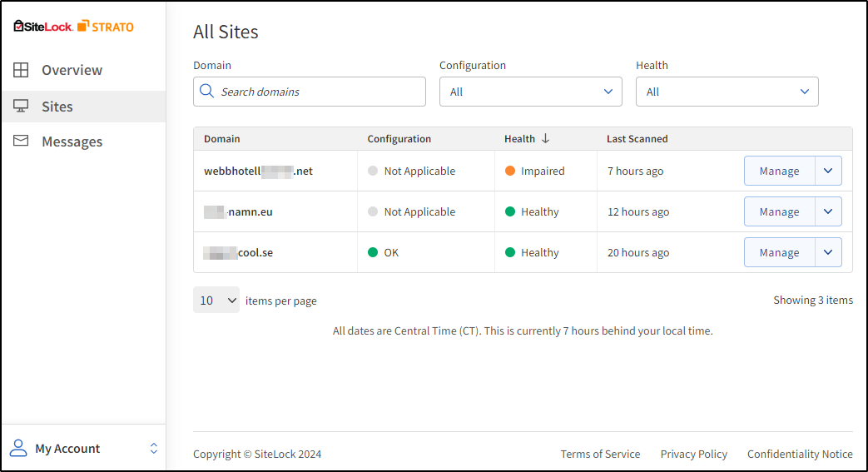The image size is (868, 472).
Task: Expand Manage options for cool.se
Action: pos(828,252)
